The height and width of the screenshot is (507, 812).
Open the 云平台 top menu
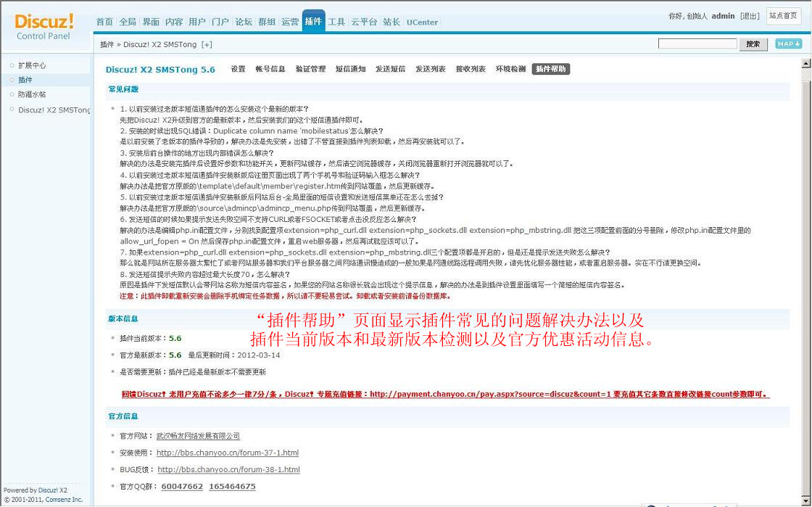tap(364, 22)
